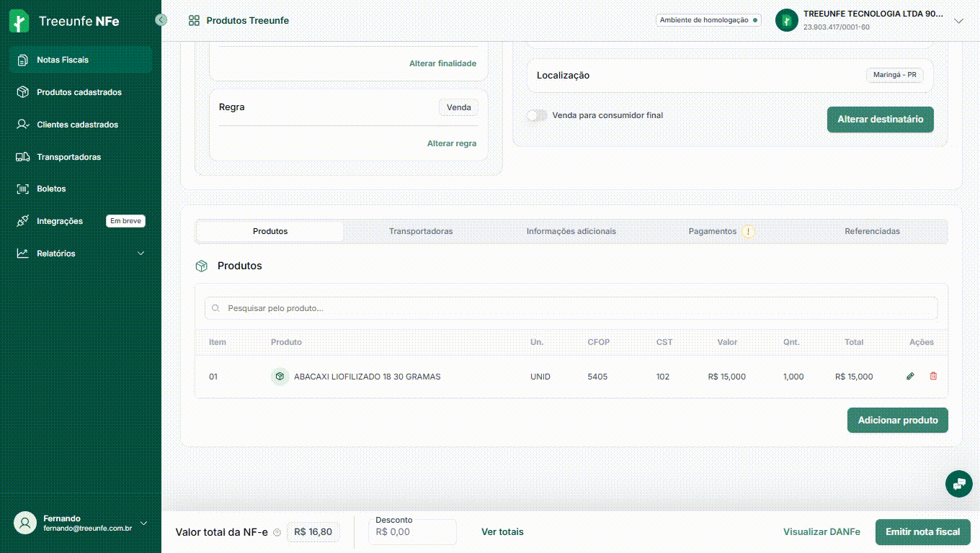Image resolution: width=980 pixels, height=553 pixels.
Task: Toggle Venda para consumidor final switch
Action: [536, 115]
